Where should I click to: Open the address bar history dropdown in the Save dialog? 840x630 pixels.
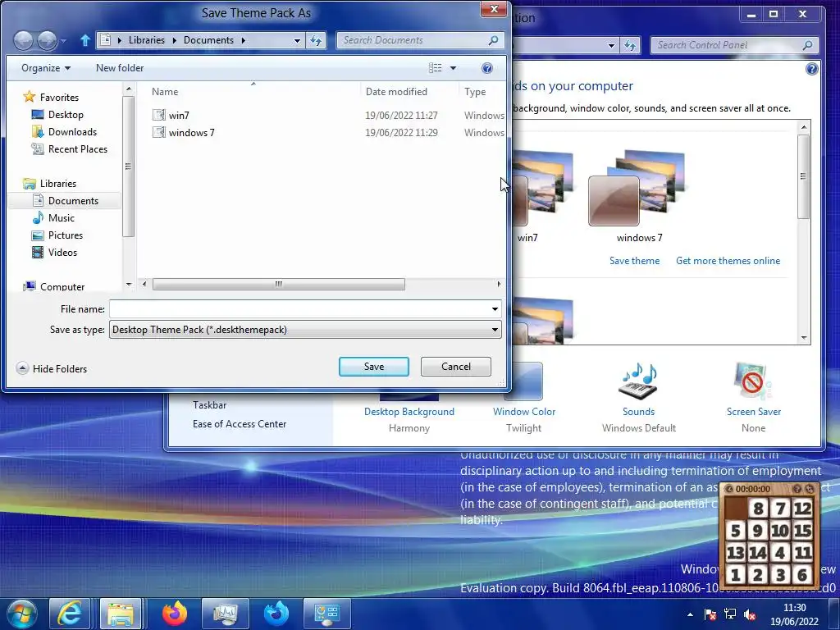point(297,40)
